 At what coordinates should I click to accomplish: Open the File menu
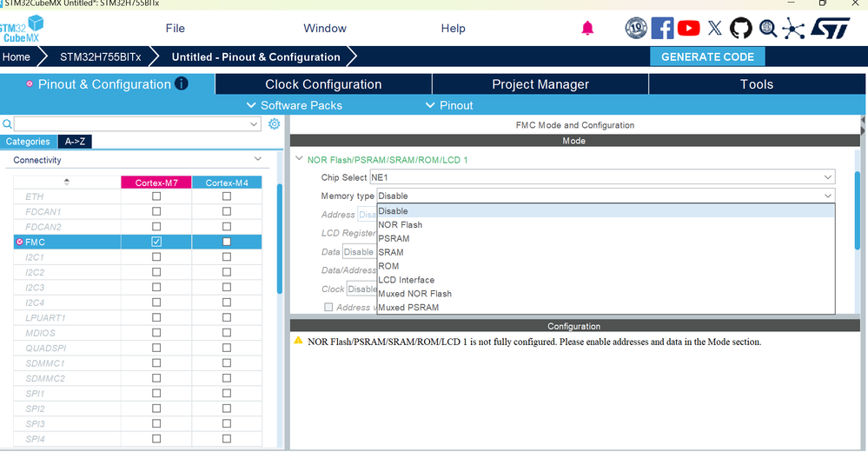176,28
